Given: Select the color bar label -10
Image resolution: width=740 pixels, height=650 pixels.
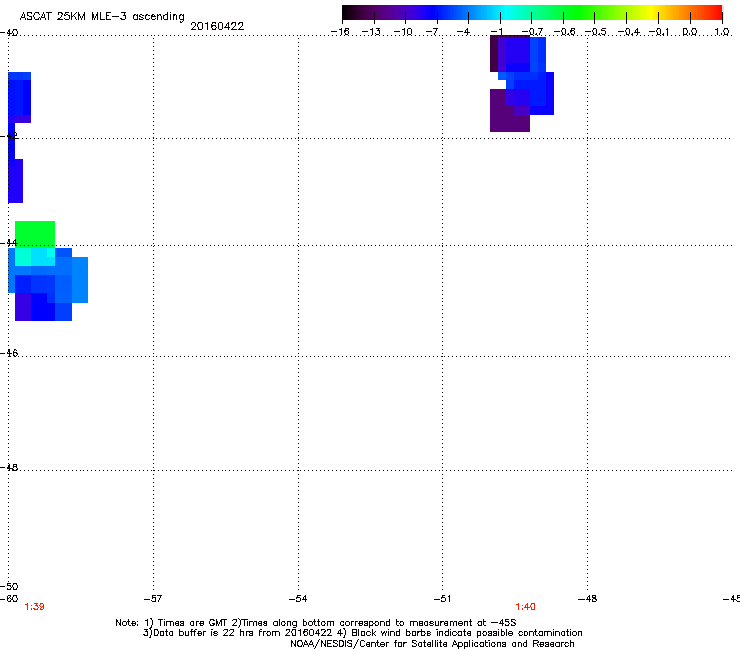Looking at the screenshot, I should (403, 32).
